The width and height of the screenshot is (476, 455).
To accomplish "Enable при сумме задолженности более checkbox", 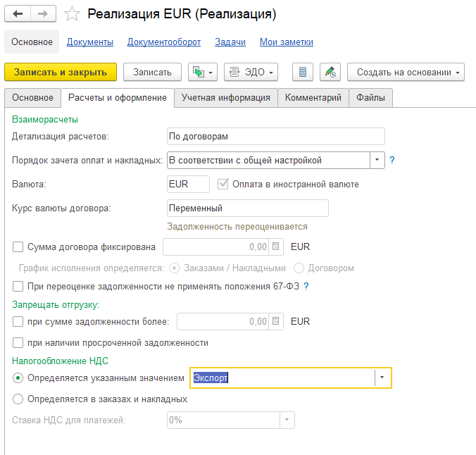I will tap(18, 321).
